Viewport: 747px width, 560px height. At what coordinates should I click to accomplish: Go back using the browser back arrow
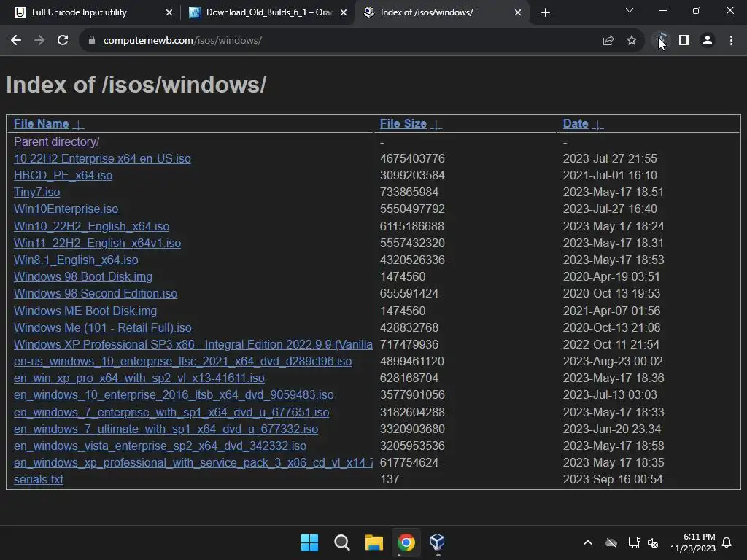16,41
